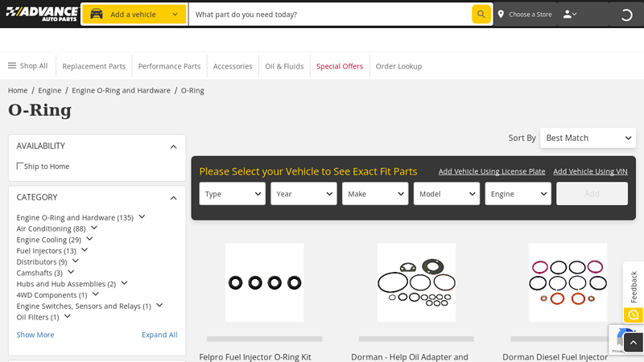Click the Advance Auto Parts logo

click(41, 14)
